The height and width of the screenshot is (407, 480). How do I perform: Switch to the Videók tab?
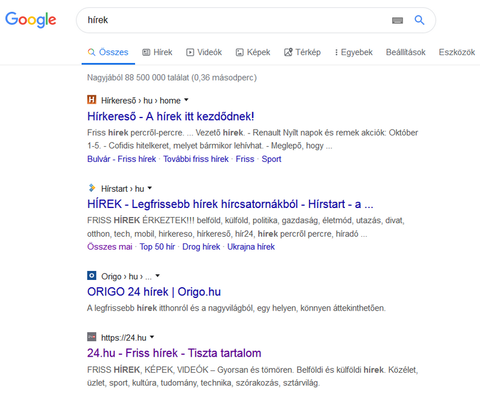(x=204, y=52)
